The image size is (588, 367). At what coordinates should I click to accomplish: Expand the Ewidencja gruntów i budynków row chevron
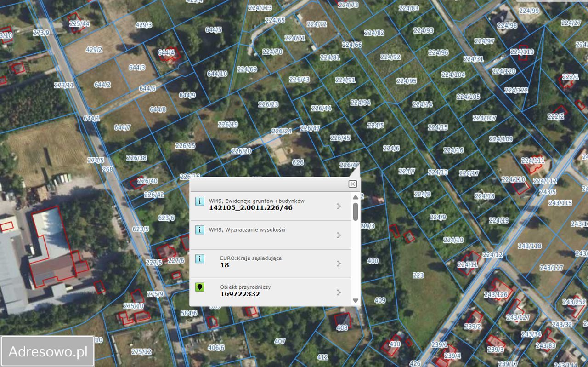coord(339,206)
